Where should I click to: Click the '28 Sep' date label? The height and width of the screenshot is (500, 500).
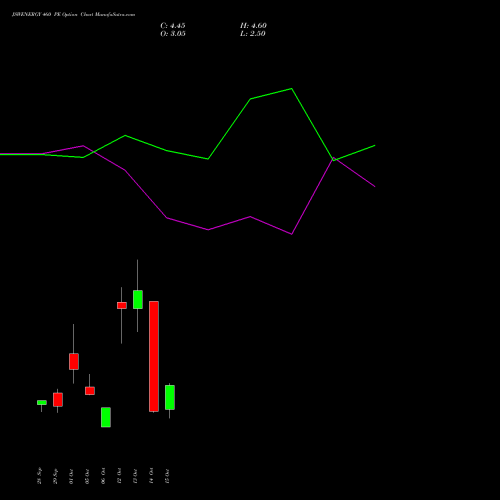pyautogui.click(x=40, y=476)
